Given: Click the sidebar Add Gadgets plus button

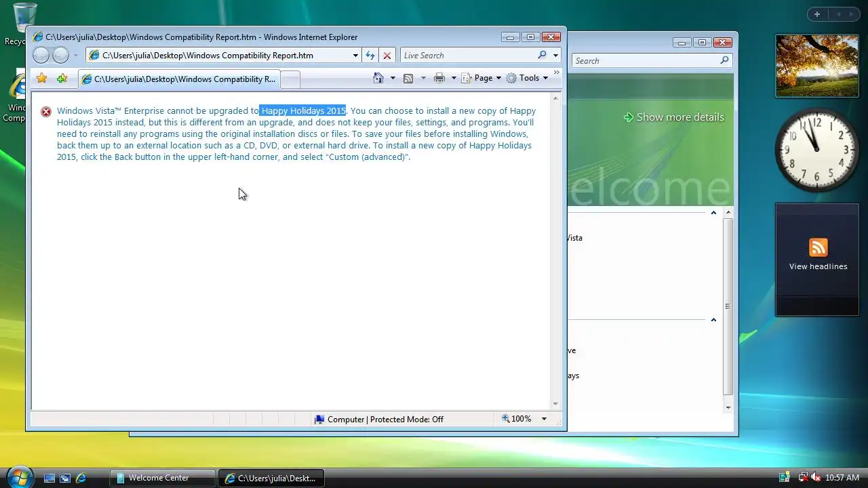Looking at the screenshot, I should pos(817,14).
